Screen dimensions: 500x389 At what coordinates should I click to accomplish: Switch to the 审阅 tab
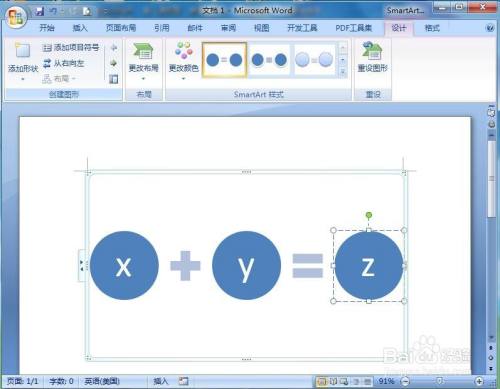(228, 28)
